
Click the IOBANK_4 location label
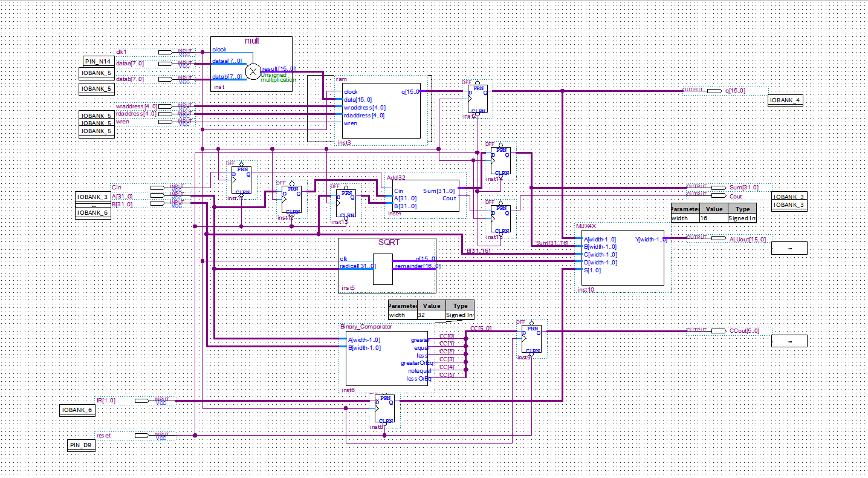tap(785, 100)
